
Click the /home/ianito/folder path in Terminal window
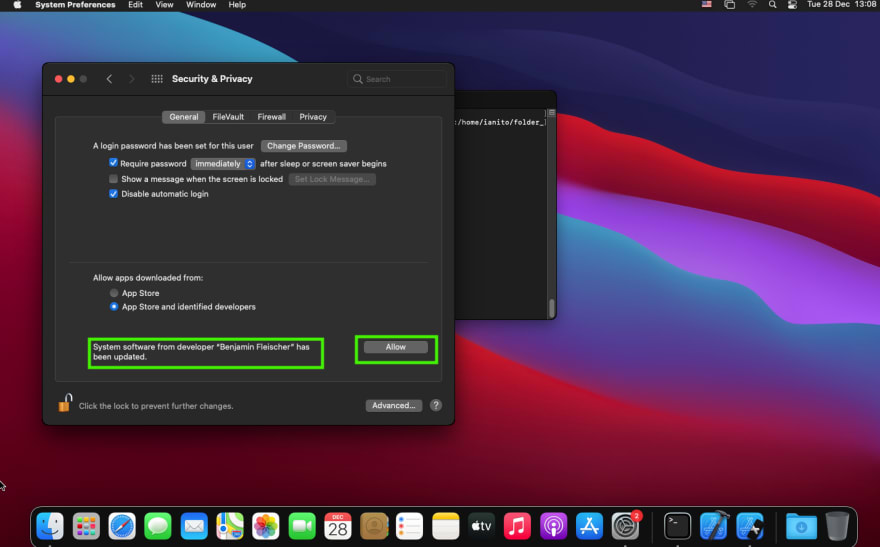click(501, 122)
